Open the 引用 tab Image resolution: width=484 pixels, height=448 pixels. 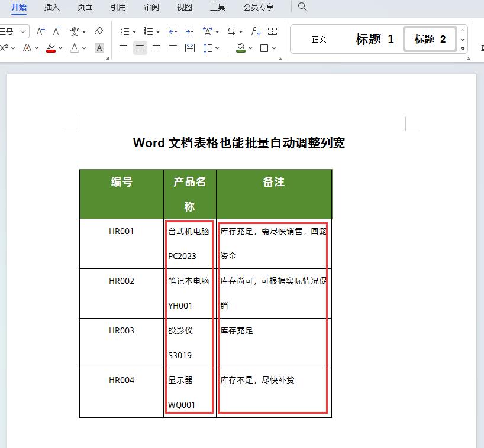click(x=118, y=7)
